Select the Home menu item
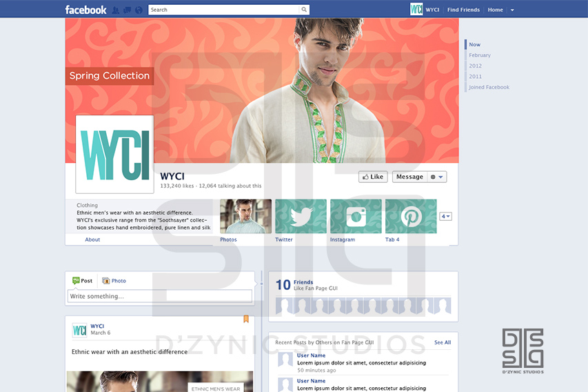The image size is (588, 392). (495, 10)
